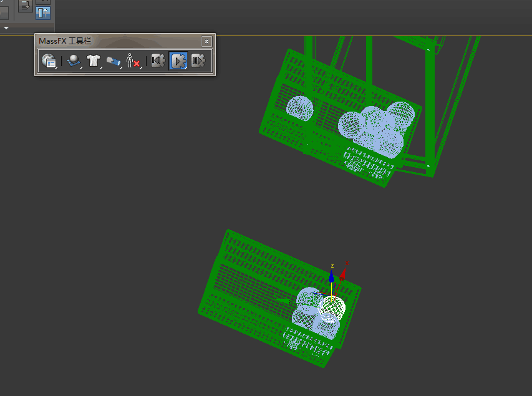Expand the small white dropdown triangle

click(x=6, y=28)
